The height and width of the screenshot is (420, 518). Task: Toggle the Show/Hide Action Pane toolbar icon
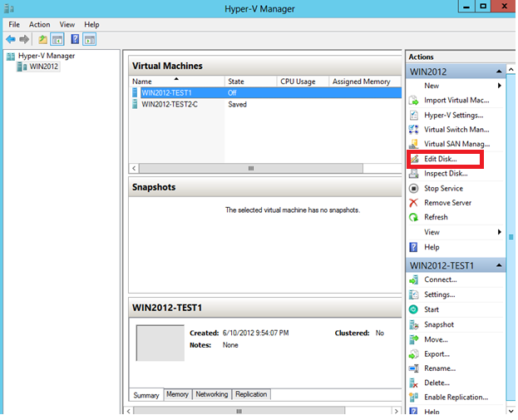[x=90, y=39]
